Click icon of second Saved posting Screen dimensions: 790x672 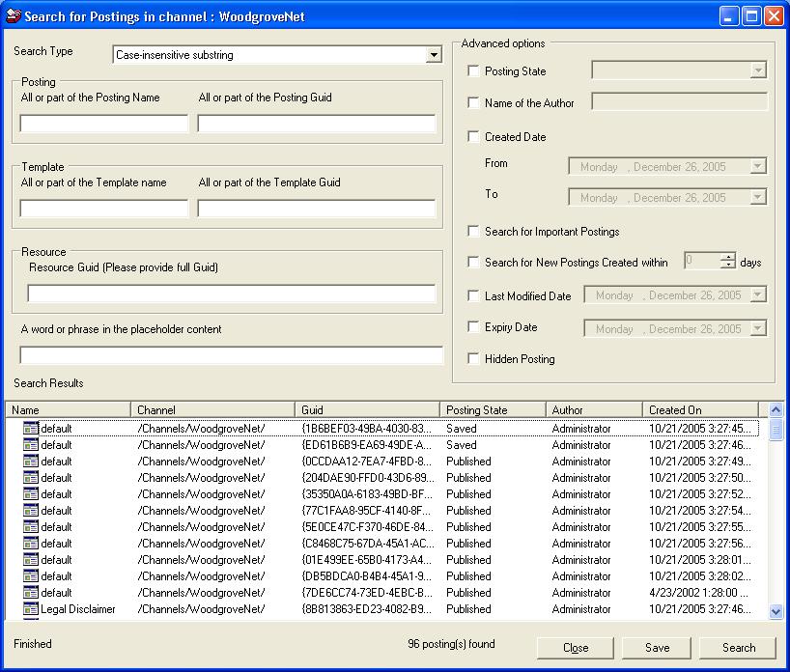click(31, 445)
